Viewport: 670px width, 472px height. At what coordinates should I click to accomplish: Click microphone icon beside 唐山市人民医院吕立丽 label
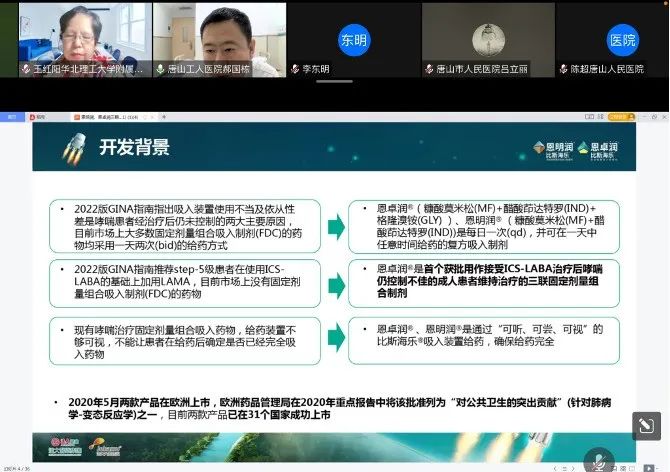[427, 69]
